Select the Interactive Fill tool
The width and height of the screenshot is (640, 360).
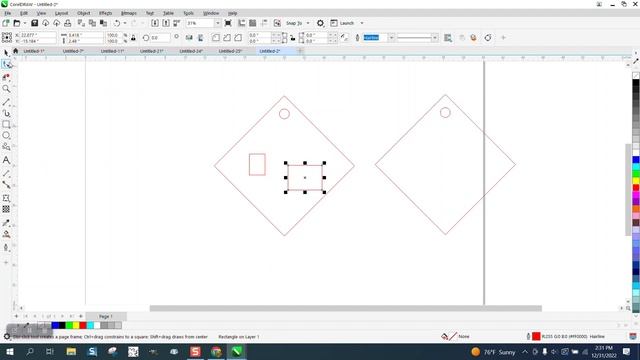[6, 235]
